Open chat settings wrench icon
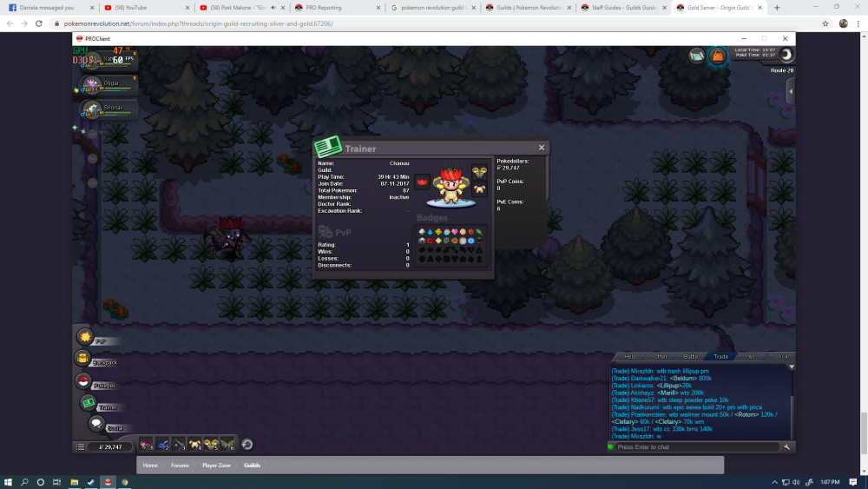 (786, 446)
